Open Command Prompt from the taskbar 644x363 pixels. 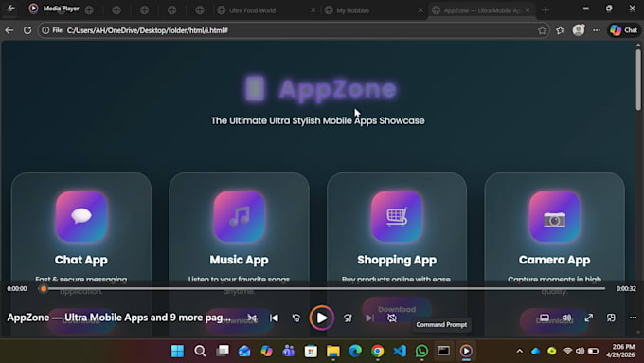(x=443, y=351)
